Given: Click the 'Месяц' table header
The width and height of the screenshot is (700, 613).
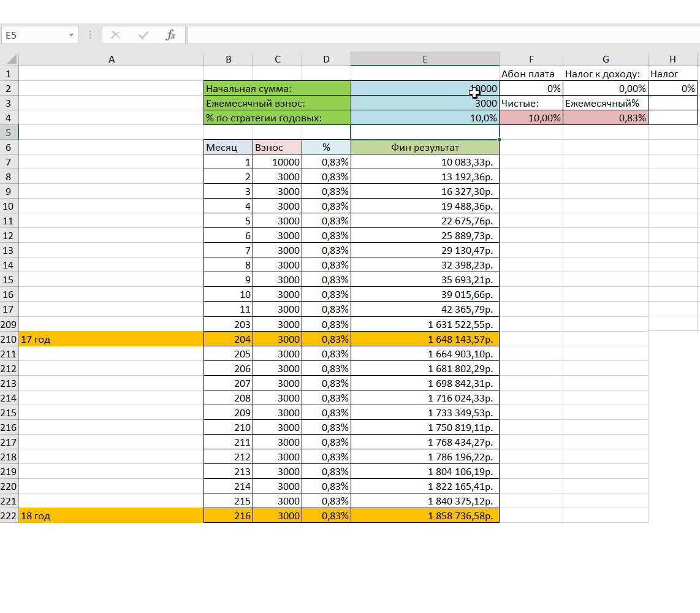Looking at the screenshot, I should (228, 147).
